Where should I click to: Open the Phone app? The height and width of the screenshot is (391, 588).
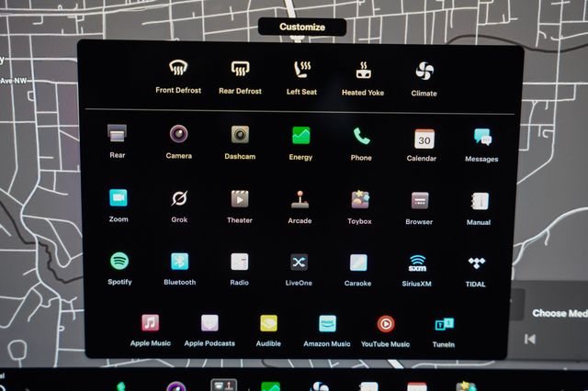point(361,136)
